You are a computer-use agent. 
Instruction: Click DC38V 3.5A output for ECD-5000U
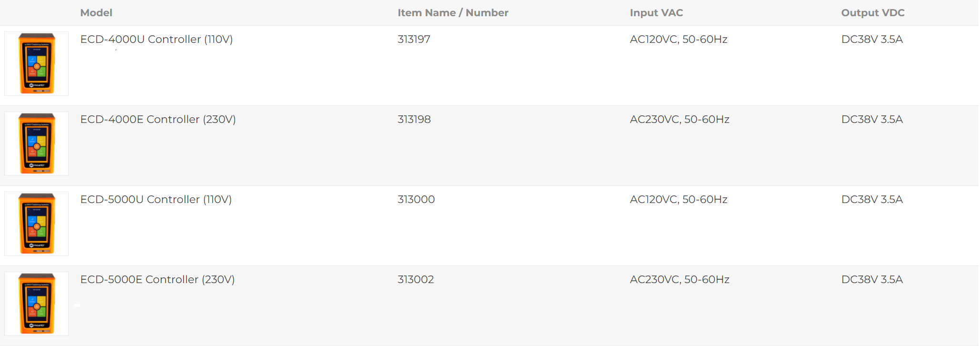[x=872, y=199]
